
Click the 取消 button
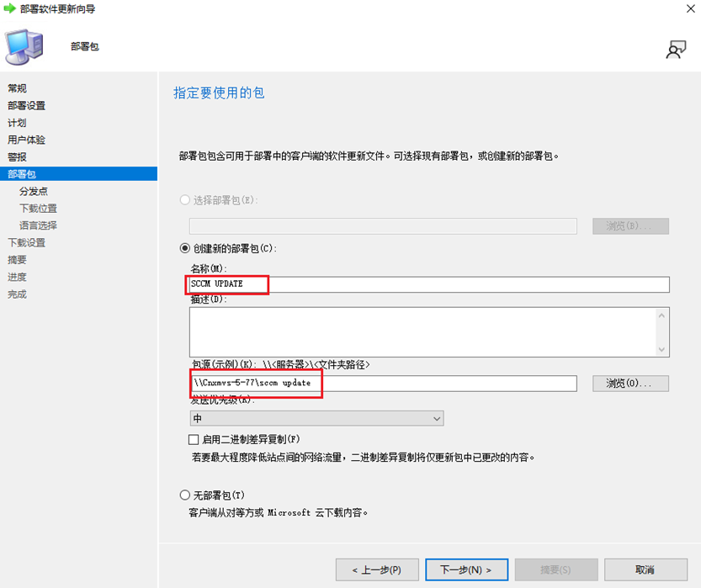point(645,569)
